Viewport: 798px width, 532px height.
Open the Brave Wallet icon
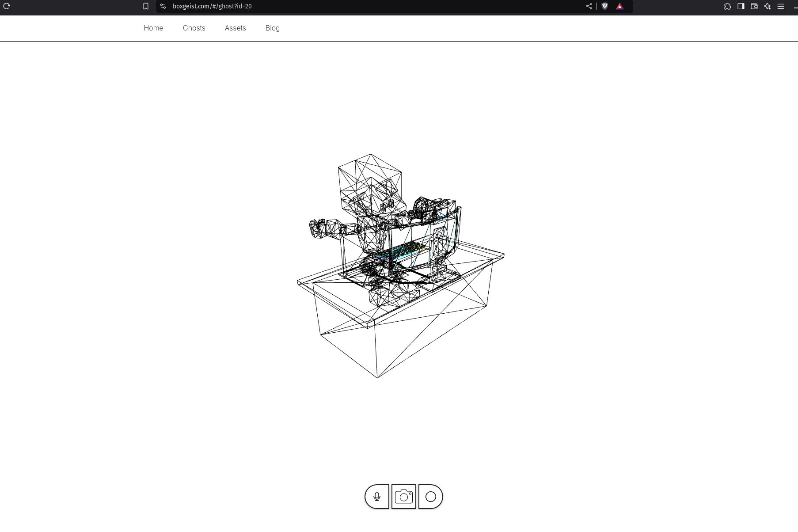(754, 6)
